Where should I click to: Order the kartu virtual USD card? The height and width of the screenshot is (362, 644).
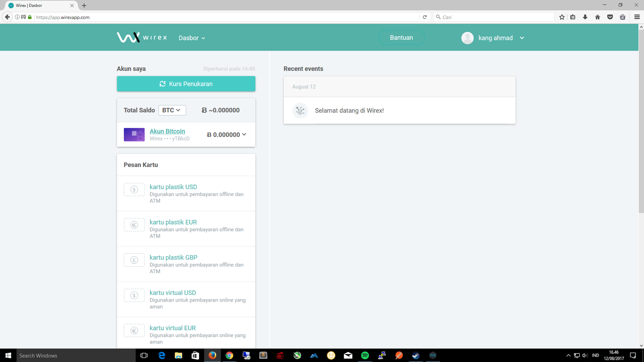click(173, 293)
